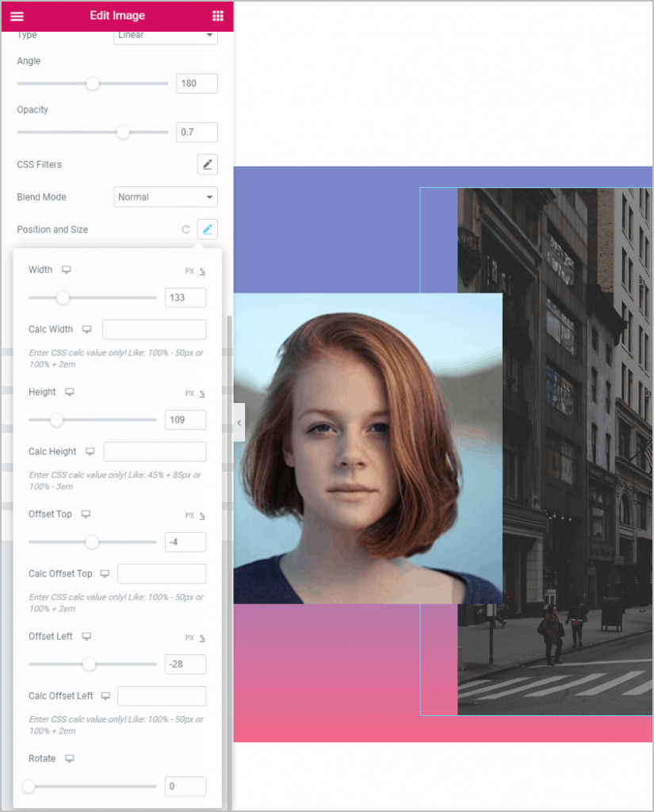Switch Width unit from PX

(189, 271)
